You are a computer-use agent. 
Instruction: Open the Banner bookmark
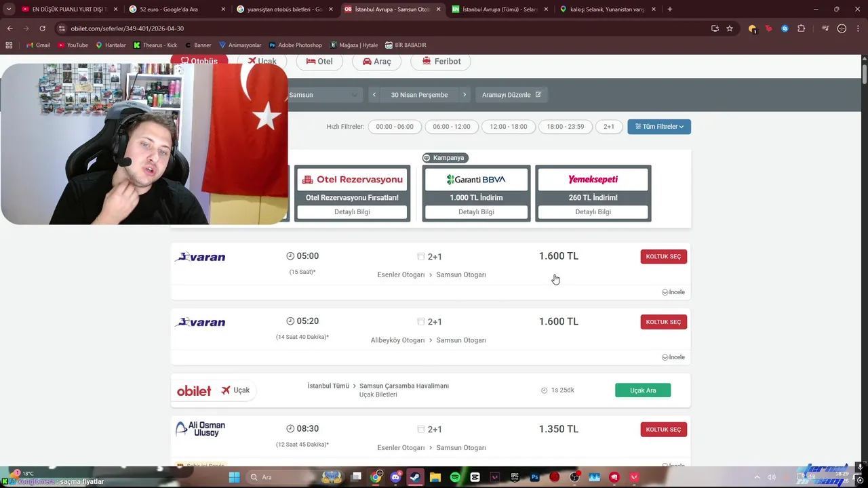point(198,45)
